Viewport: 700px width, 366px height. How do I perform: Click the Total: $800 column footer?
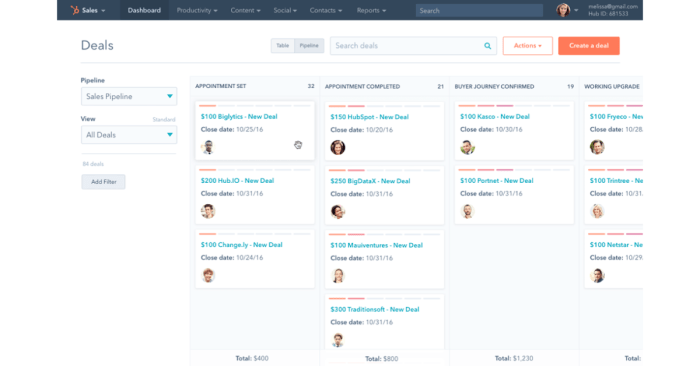point(382,359)
